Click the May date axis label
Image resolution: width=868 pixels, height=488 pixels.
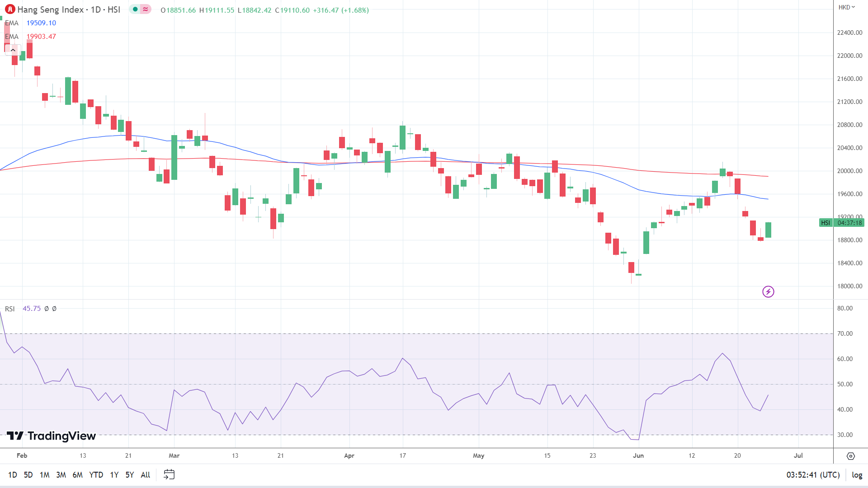click(479, 455)
